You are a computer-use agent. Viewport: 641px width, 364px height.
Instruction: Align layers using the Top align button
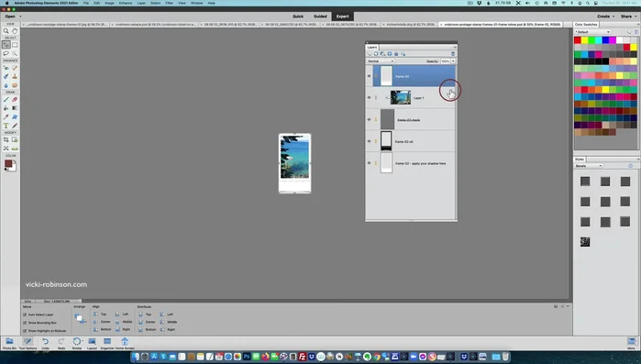point(100,314)
